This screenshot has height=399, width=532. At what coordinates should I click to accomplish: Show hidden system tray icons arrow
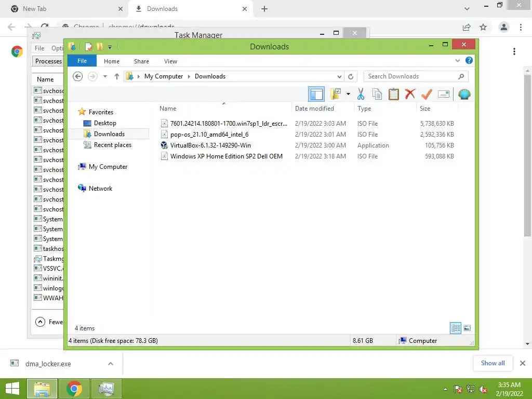tap(445, 389)
